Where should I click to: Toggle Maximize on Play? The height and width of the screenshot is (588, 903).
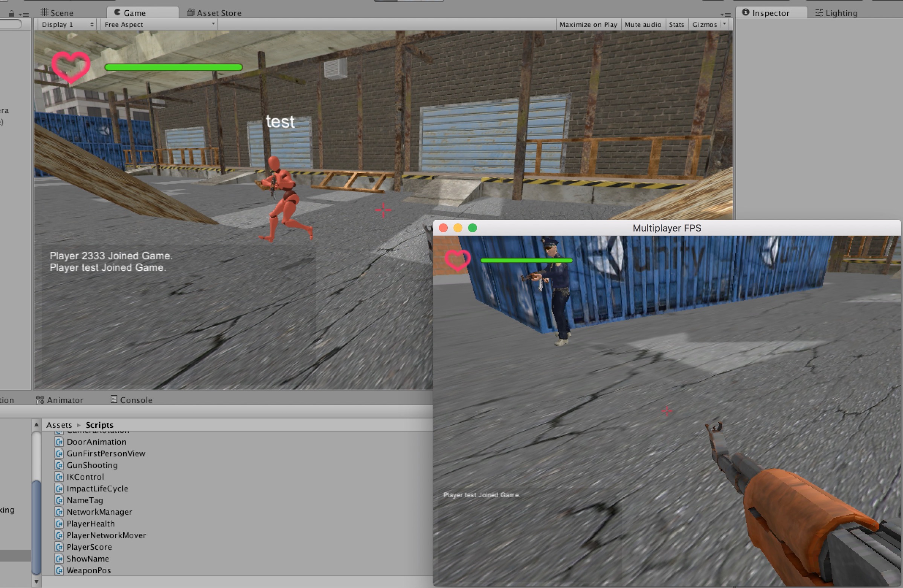click(x=588, y=24)
